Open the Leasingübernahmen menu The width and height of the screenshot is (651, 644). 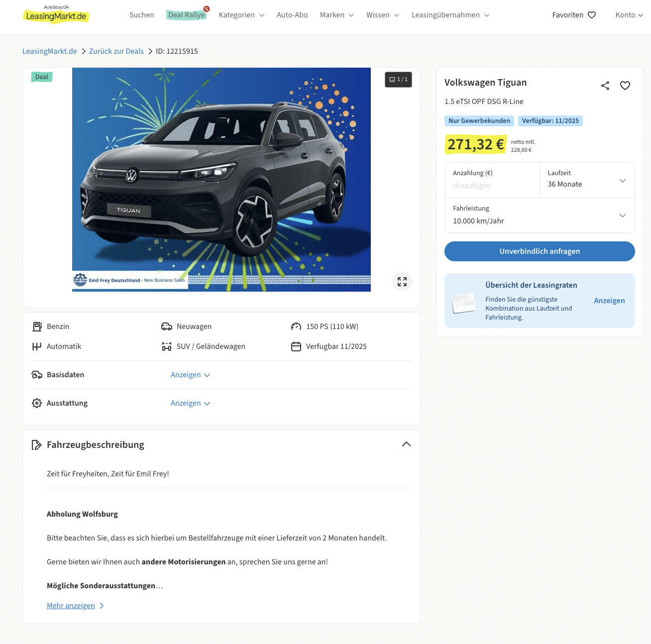click(450, 15)
